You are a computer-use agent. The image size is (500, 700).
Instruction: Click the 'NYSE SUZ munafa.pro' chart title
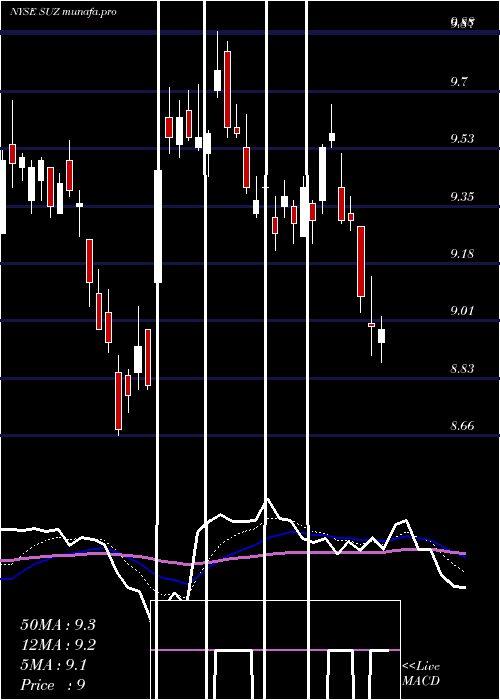click(63, 12)
